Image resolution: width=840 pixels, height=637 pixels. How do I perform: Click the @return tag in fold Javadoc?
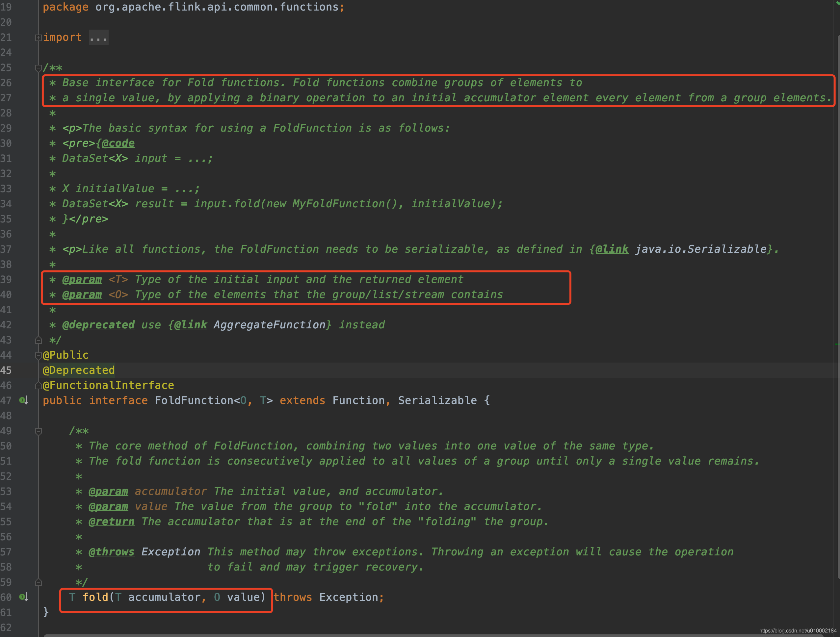[x=111, y=521]
